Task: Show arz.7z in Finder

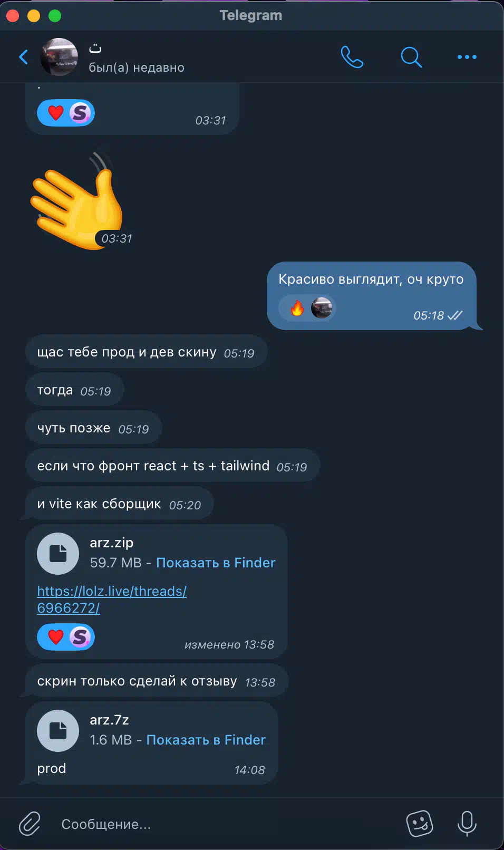Action: (x=206, y=740)
